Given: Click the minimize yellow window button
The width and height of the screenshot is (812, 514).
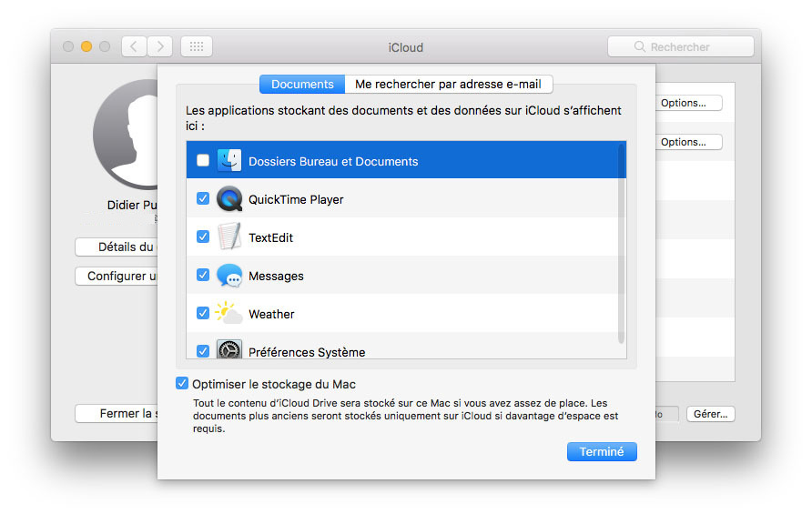Looking at the screenshot, I should [86, 46].
